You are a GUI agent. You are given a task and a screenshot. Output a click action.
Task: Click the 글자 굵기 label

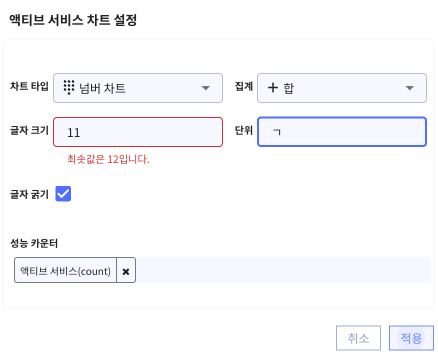[29, 194]
